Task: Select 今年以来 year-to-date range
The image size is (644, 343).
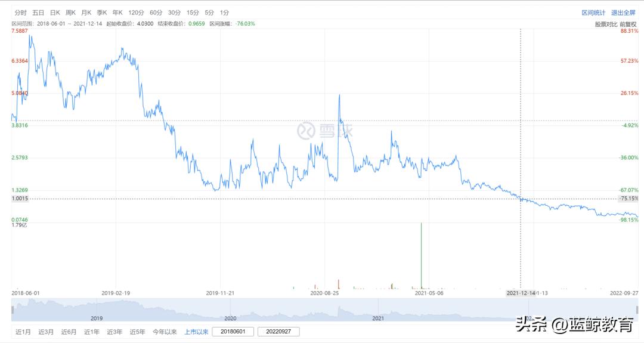Action: tap(165, 332)
